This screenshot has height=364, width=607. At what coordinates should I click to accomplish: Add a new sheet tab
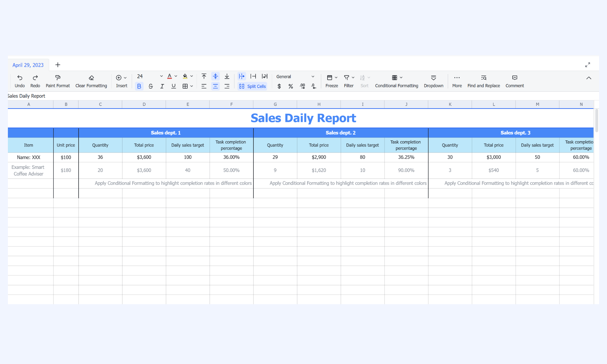click(x=58, y=65)
